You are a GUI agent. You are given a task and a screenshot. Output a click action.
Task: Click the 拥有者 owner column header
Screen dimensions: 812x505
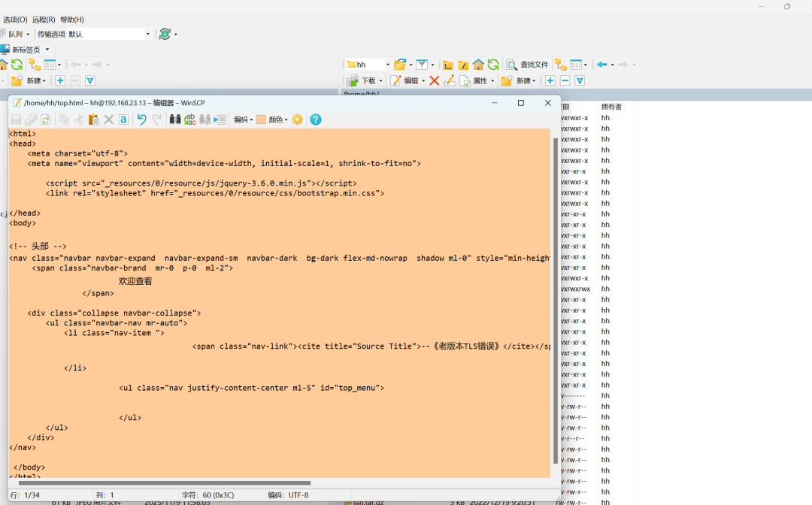(x=611, y=107)
